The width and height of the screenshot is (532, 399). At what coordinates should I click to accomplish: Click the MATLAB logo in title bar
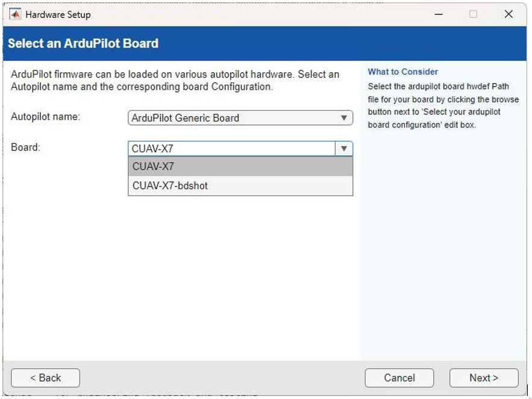[16, 14]
